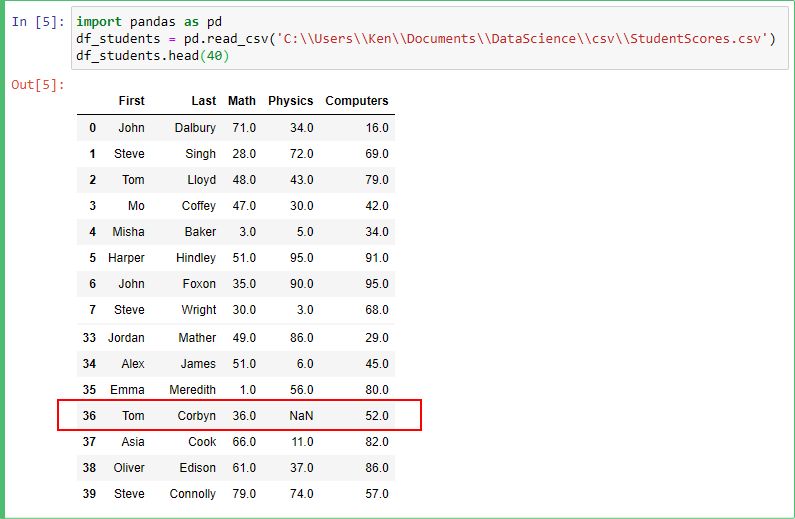Click first name Harper

coord(126,258)
